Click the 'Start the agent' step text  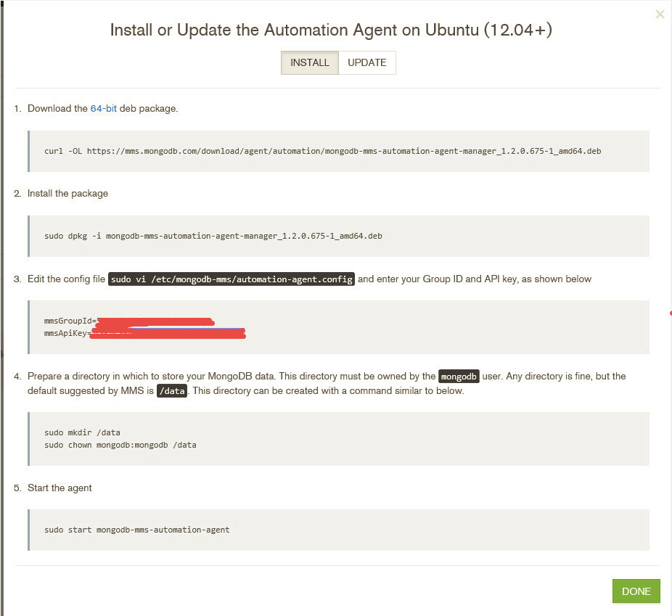coord(60,488)
